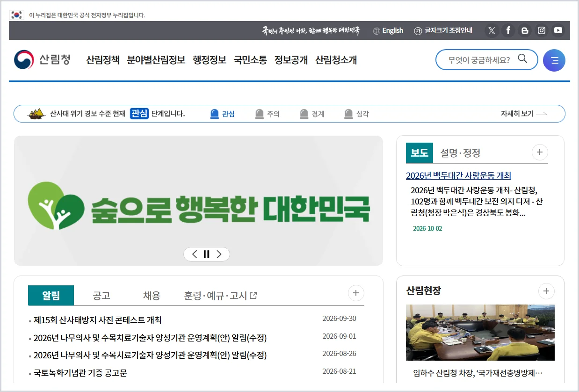Screen dimensions: 579x392
Task: Click the 백두대간 news summary text
Action: pos(477,202)
